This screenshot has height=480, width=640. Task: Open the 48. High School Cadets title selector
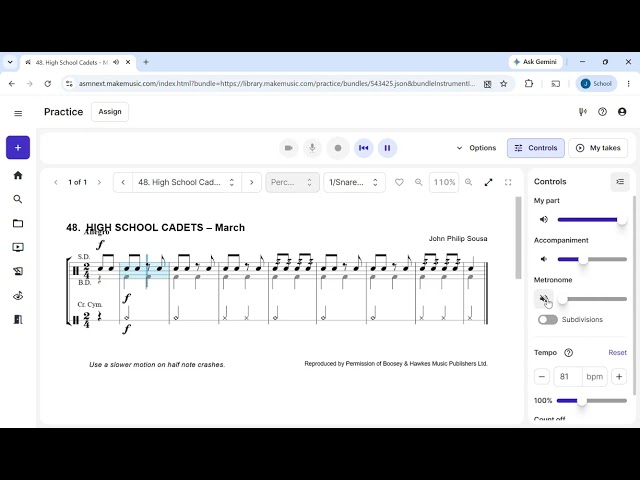187,182
